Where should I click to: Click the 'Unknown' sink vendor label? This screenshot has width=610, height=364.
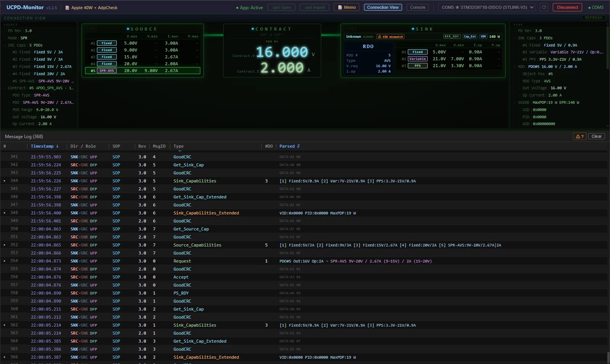click(353, 37)
